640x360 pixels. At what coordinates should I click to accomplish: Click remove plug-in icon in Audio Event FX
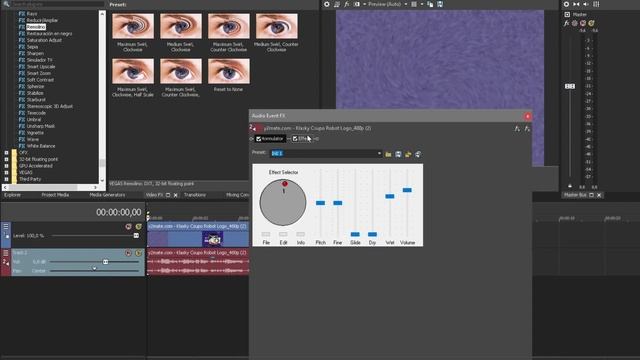click(x=527, y=129)
